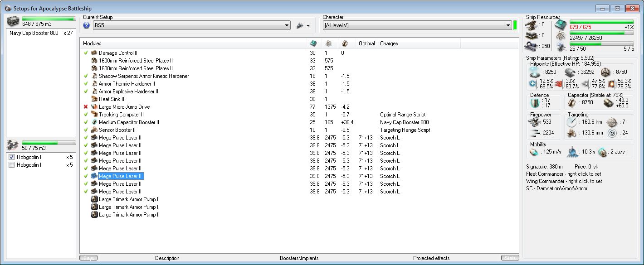Click the Optimal Range Script charge cell

[403, 115]
